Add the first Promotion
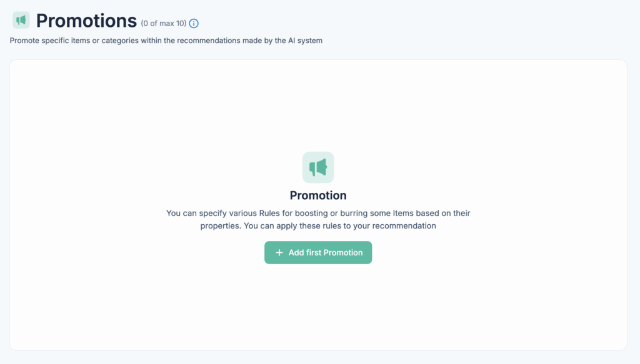 318,253
